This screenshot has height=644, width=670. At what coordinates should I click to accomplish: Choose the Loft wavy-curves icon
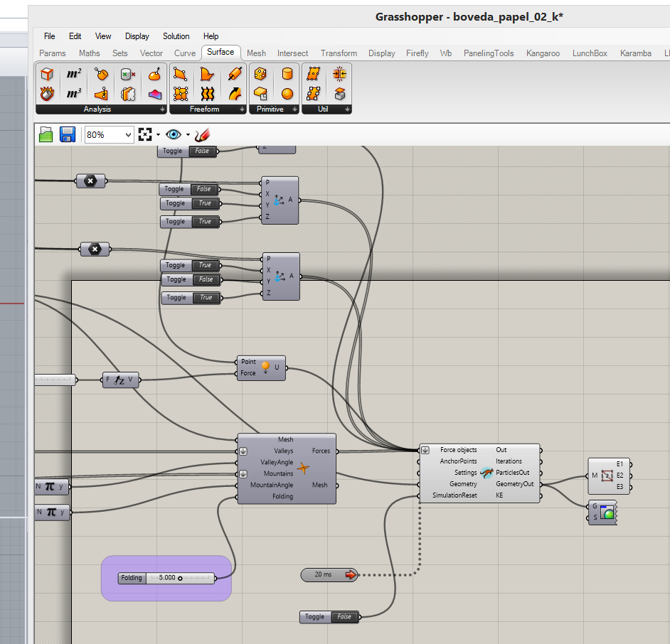tap(208, 93)
